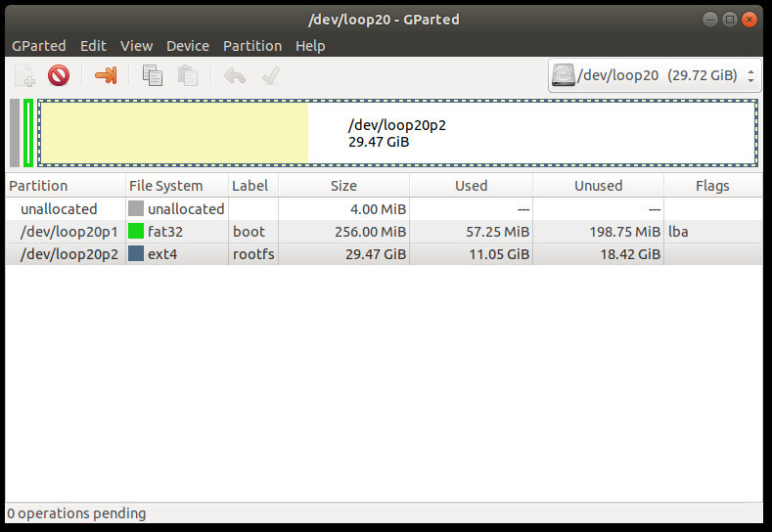Click the Used column header
Screen dimensions: 772x532
coord(472,186)
